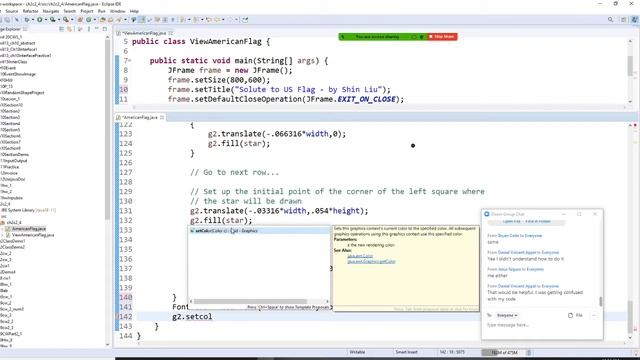
Task: Switch to the ViewAmericanFlag.java editor tab
Action: click(x=144, y=33)
